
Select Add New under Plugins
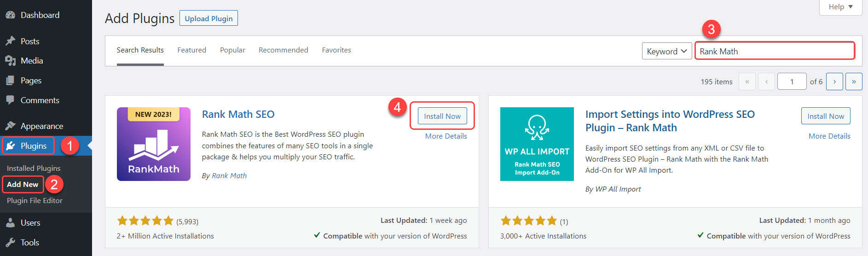23,184
